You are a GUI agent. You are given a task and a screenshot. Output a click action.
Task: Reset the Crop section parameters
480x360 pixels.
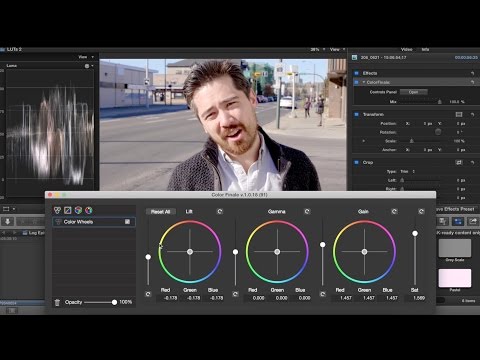[472, 162]
